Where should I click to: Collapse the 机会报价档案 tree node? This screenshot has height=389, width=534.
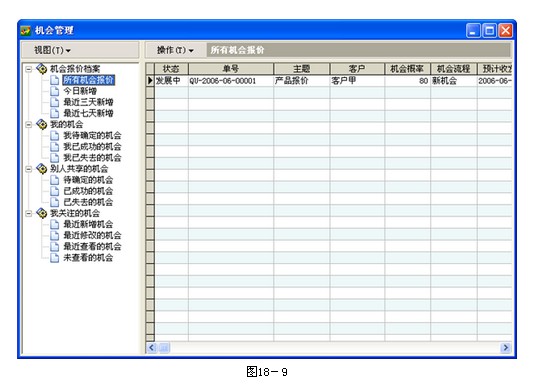29,69
